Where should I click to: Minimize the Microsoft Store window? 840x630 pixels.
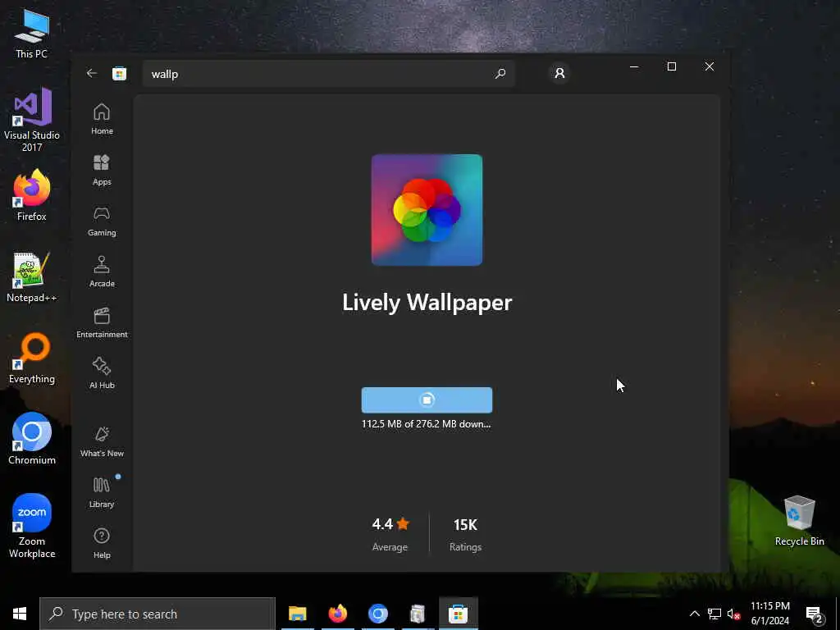pyautogui.click(x=634, y=66)
